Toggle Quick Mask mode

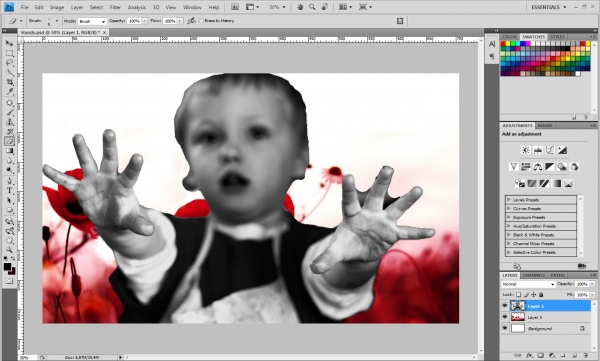coord(9,281)
